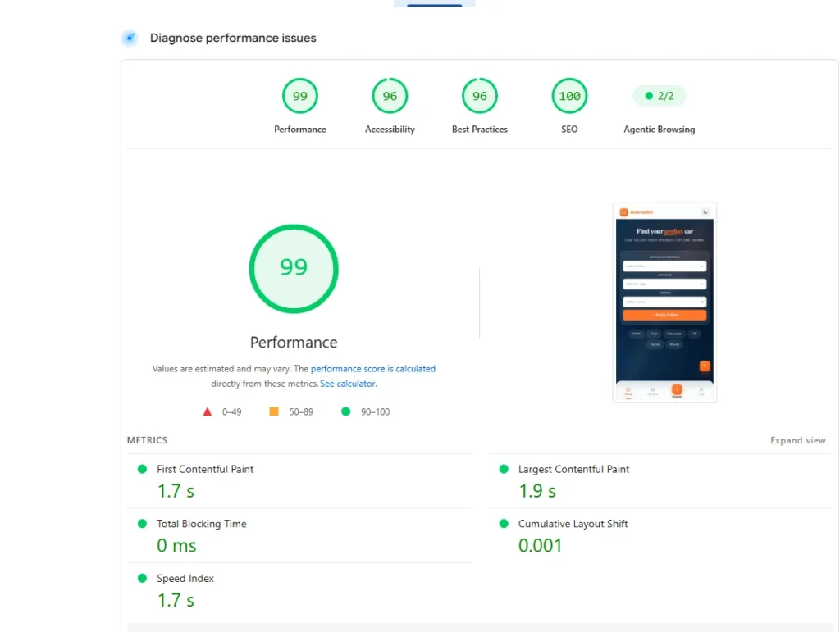Click the Total Blocking Time value 0 ms

[177, 546]
